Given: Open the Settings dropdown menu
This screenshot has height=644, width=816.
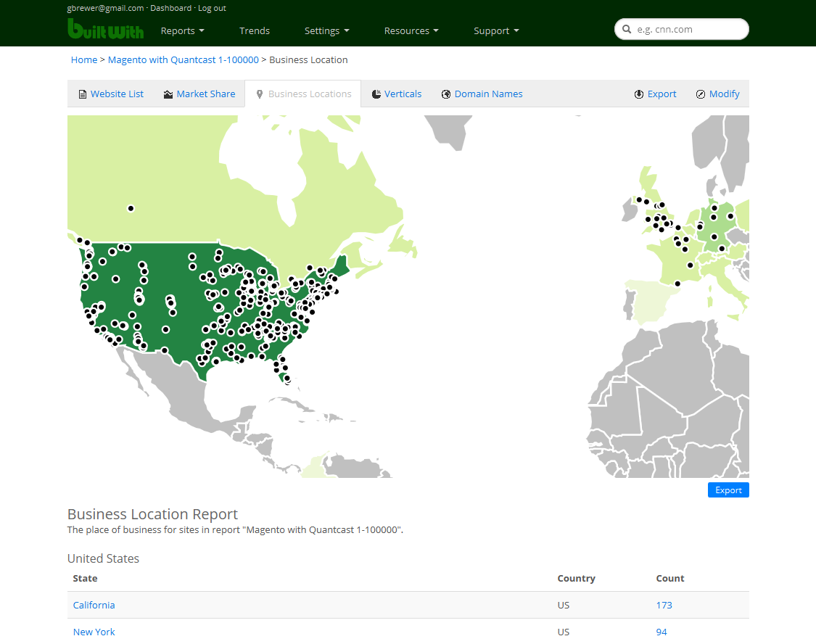Looking at the screenshot, I should click(x=327, y=30).
